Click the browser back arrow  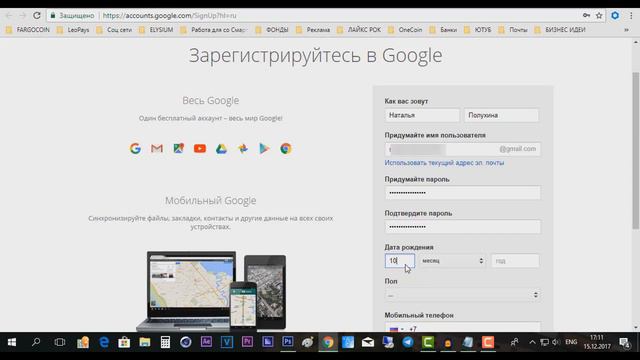tap(9, 16)
